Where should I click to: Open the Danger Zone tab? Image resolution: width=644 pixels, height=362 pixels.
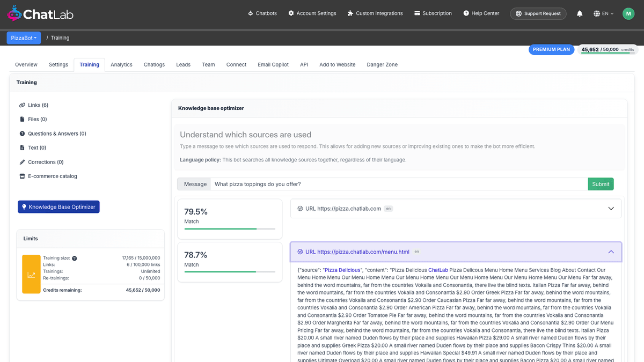point(382,64)
